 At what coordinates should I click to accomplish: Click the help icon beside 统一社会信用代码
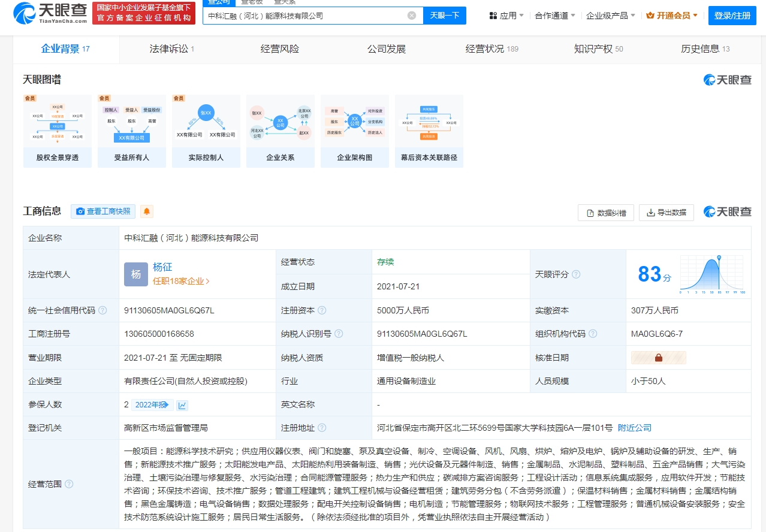[102, 310]
